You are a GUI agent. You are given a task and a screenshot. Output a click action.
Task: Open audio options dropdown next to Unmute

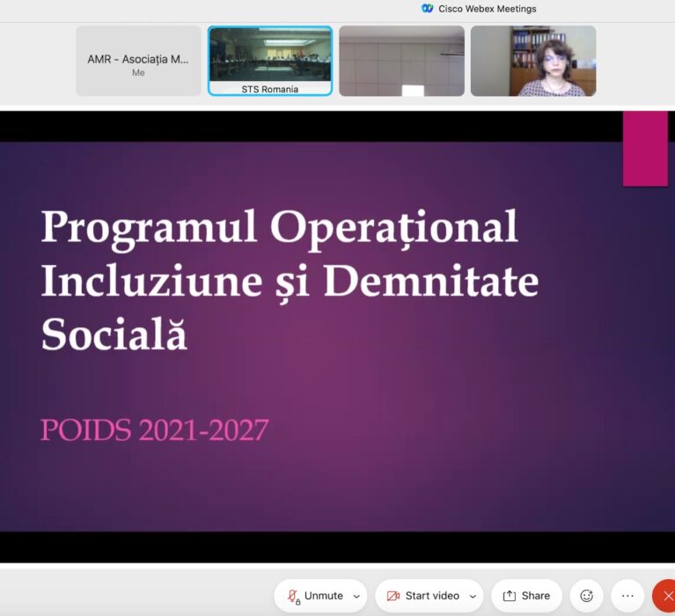356,596
